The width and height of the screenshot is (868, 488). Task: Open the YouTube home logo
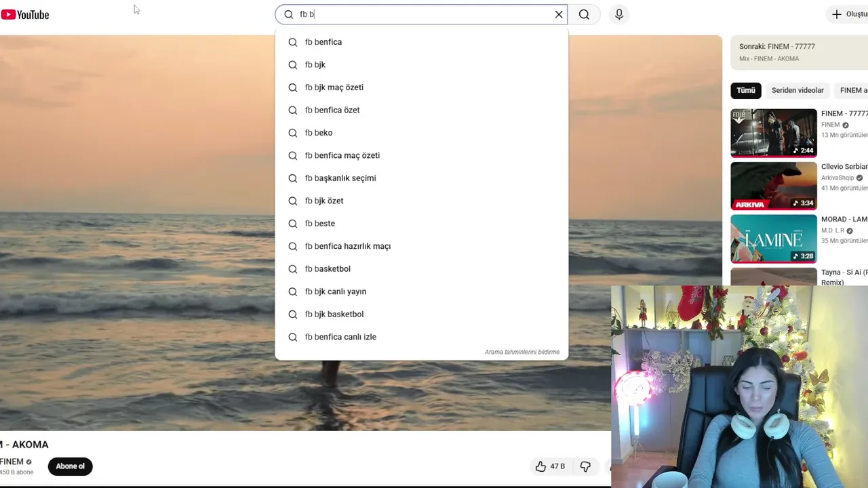pos(25,14)
